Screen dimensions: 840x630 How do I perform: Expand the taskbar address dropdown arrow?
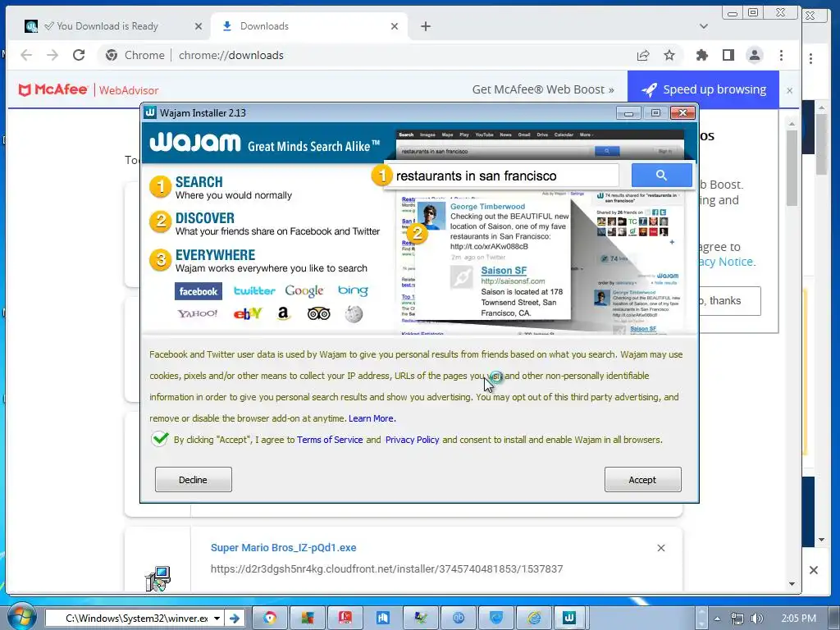click(x=217, y=619)
